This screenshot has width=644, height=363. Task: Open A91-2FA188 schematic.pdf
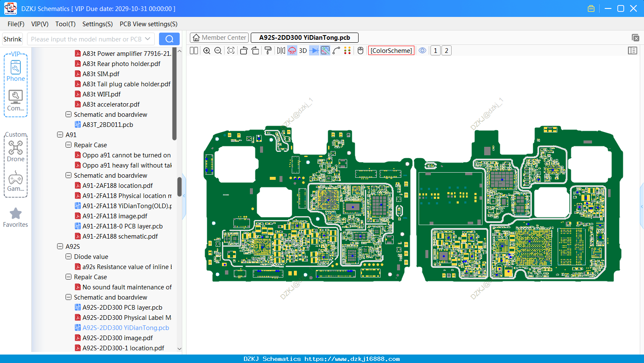point(120,236)
